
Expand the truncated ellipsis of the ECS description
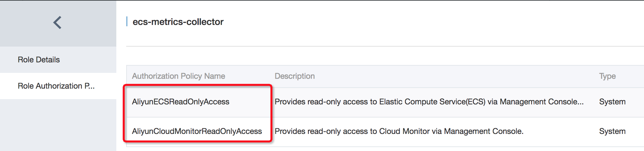pyautogui.click(x=581, y=102)
